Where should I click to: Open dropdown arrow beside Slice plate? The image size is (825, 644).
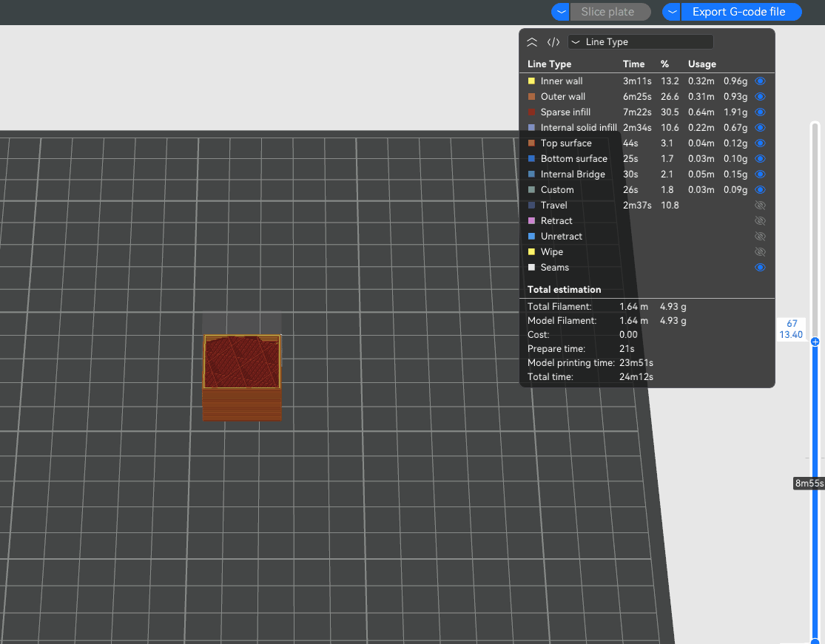[x=561, y=12]
